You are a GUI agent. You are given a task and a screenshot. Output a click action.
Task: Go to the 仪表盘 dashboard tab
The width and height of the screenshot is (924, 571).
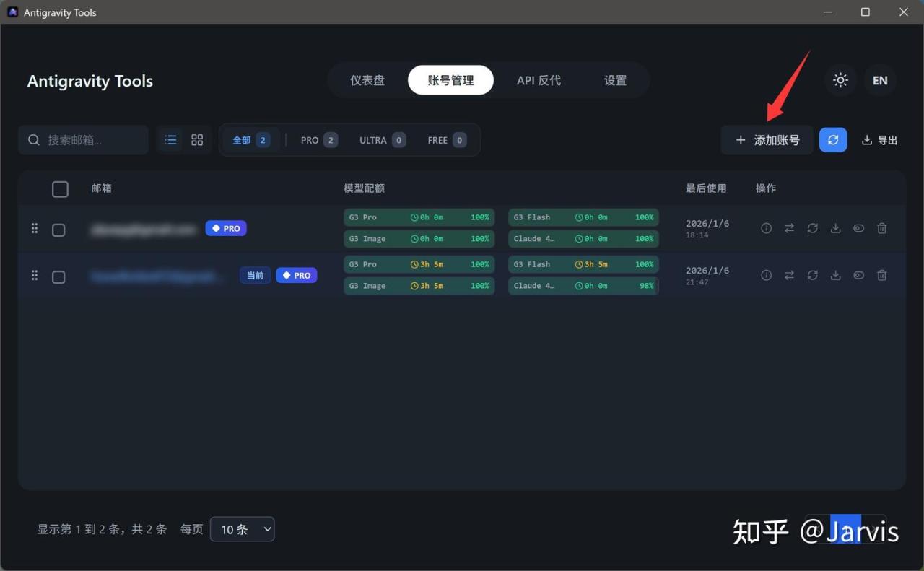click(367, 80)
